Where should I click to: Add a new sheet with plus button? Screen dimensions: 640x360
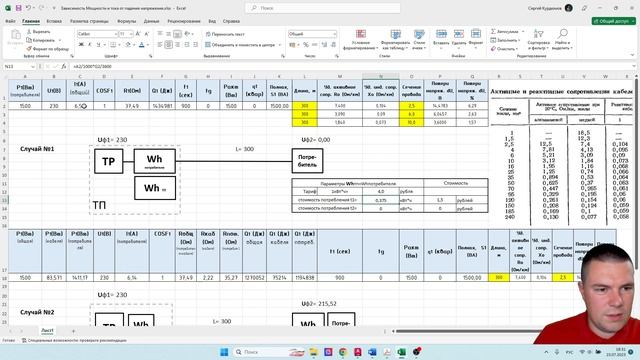click(x=73, y=331)
